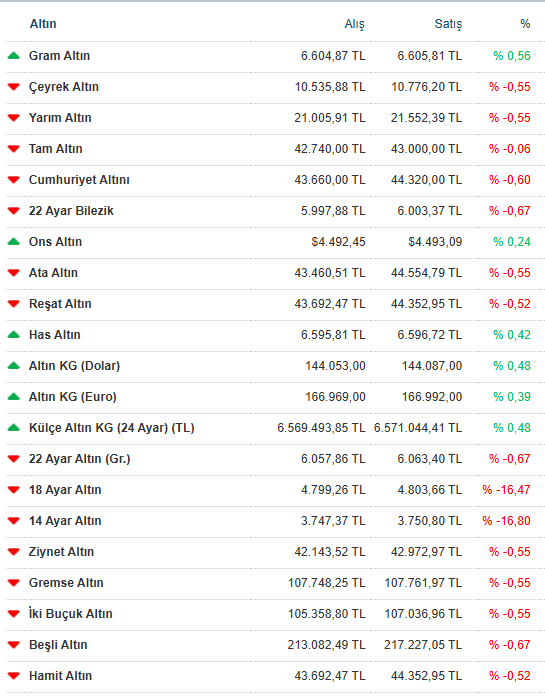Click the green arrow beside Altın KG (Euro)
This screenshot has width=545, height=699.
(14, 397)
